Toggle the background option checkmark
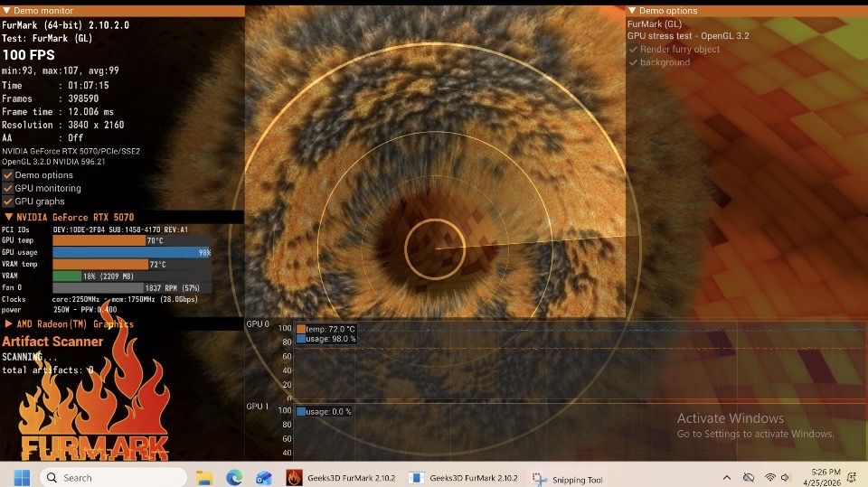Screen dimensions: 868x487 633,62
